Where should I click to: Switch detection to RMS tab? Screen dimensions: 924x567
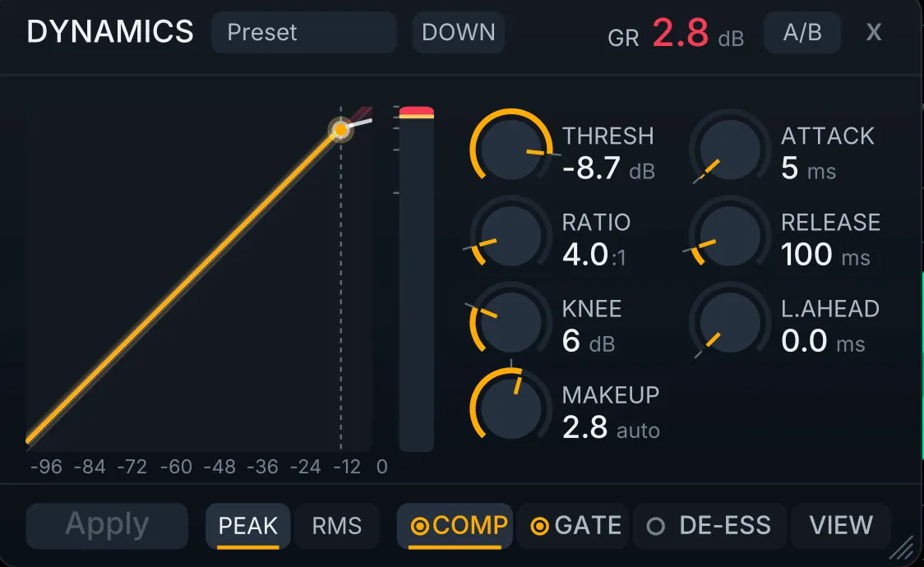coord(337,526)
